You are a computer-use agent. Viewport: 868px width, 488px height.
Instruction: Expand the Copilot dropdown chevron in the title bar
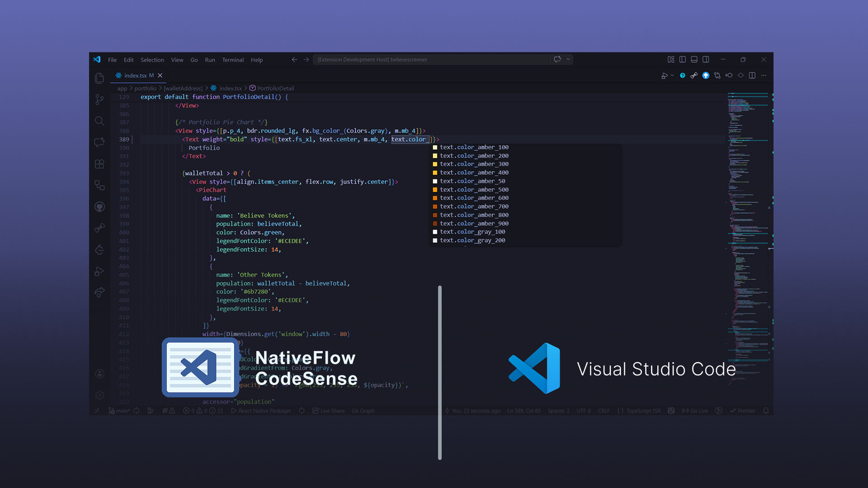click(568, 59)
